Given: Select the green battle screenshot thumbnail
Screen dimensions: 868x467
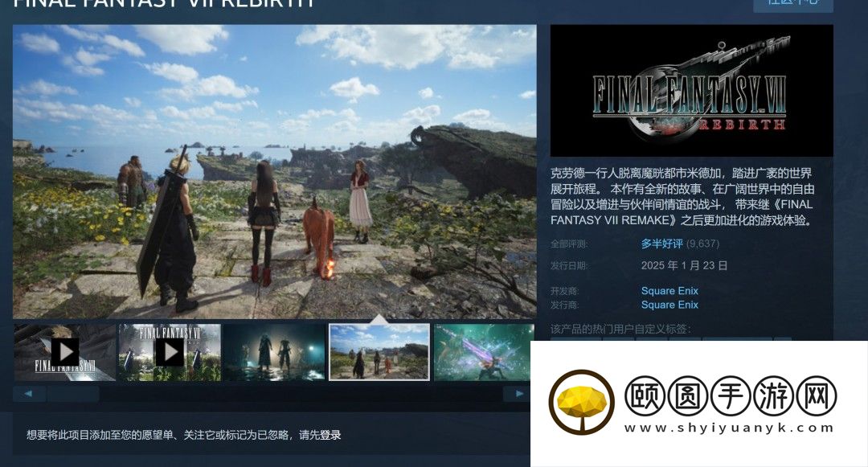Looking at the screenshot, I should pyautogui.click(x=483, y=353).
